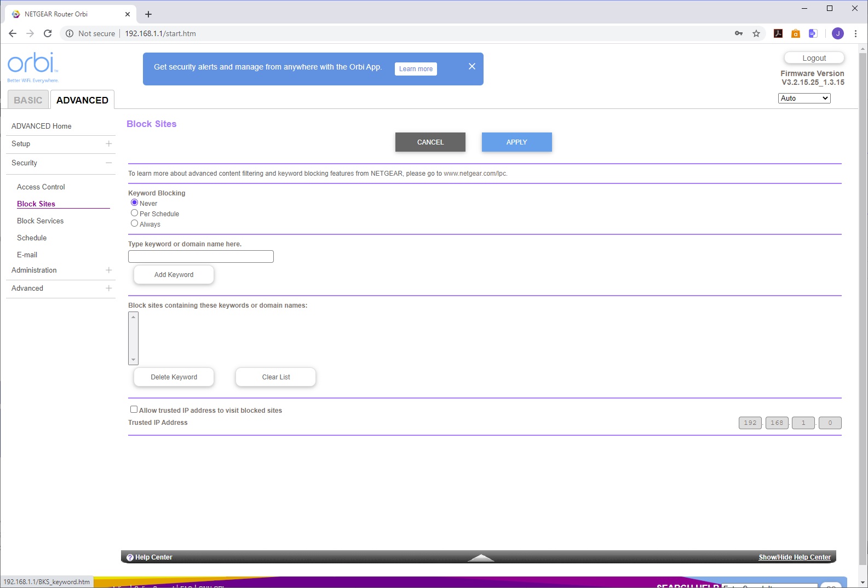Select Never for keyword blocking
868x588 pixels.
134,203
